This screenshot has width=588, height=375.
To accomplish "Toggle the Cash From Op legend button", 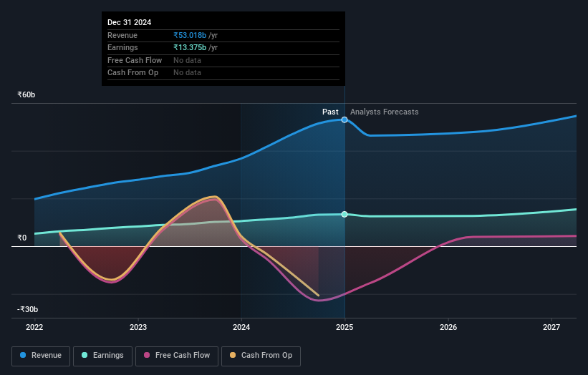I will point(261,356).
